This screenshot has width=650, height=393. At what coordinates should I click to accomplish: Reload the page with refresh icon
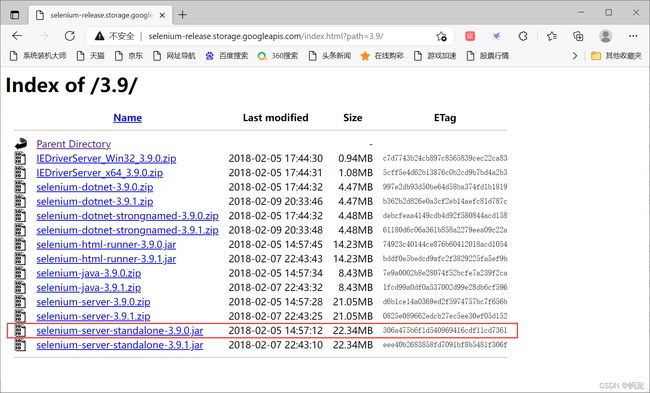click(x=70, y=36)
